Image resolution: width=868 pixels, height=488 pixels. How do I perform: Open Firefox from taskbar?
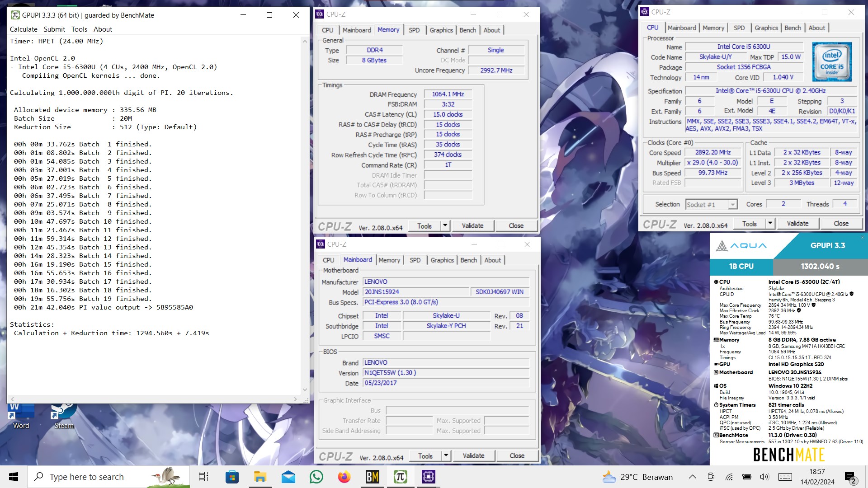pos(344,477)
